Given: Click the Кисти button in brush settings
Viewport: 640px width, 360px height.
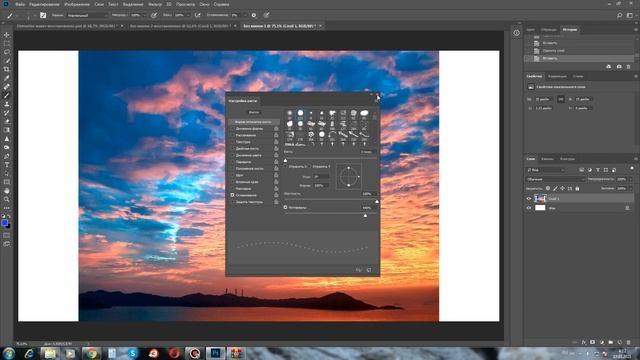Looking at the screenshot, I should (x=254, y=112).
